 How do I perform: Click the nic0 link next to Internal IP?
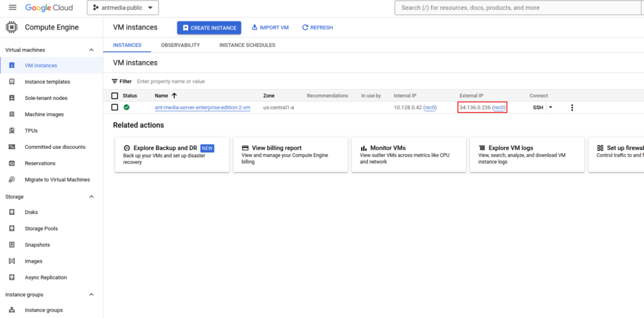[430, 107]
